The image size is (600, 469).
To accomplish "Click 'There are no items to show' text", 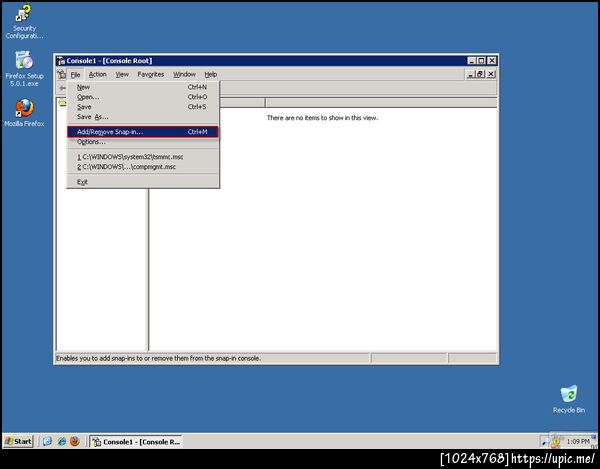I will tap(322, 118).
